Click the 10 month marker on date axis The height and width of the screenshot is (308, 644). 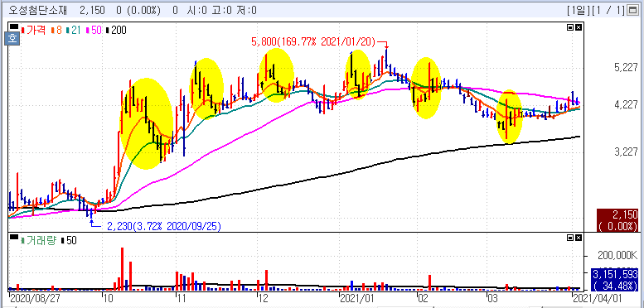tap(109, 297)
